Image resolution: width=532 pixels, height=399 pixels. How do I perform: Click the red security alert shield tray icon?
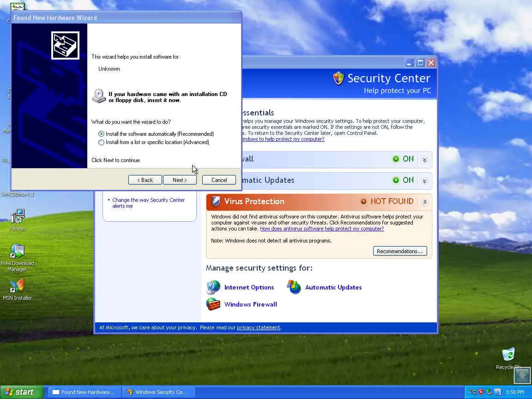click(x=481, y=392)
